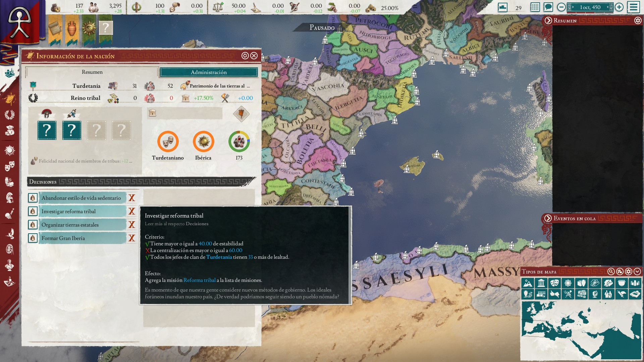Select the terrain map mode icon
The width and height of the screenshot is (644, 362).
(528, 283)
